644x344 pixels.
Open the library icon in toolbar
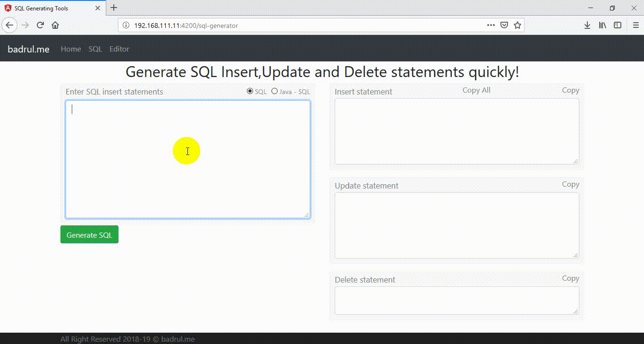tap(602, 25)
